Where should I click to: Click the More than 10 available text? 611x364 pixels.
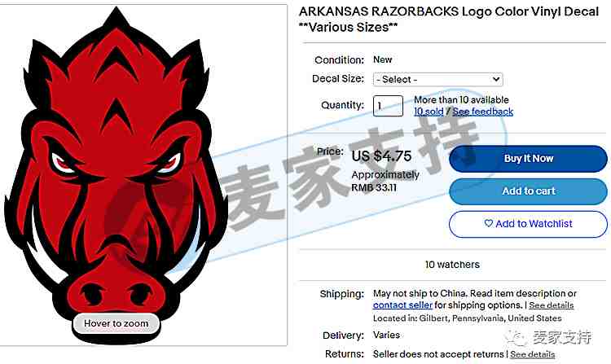tap(461, 99)
